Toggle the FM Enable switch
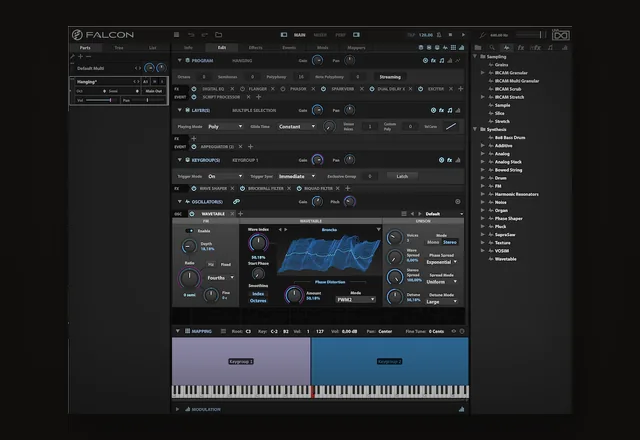Viewport: 640px width, 440px height. coord(189,231)
